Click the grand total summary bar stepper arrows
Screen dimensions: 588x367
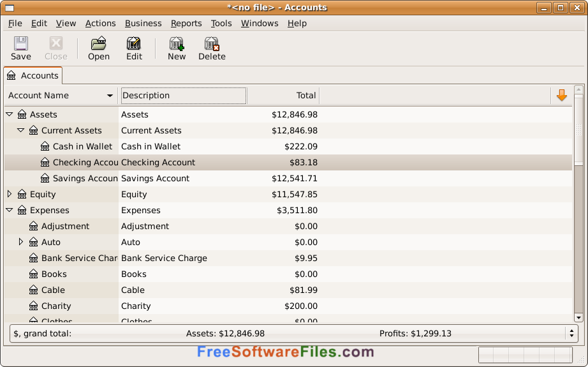tap(571, 333)
